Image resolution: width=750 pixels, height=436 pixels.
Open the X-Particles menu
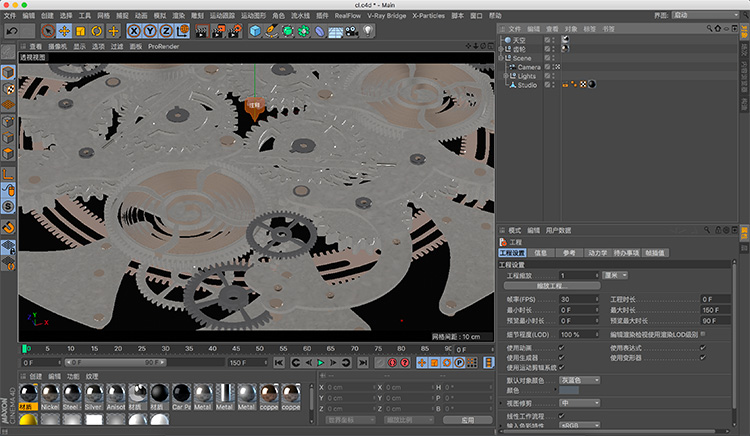[429, 15]
